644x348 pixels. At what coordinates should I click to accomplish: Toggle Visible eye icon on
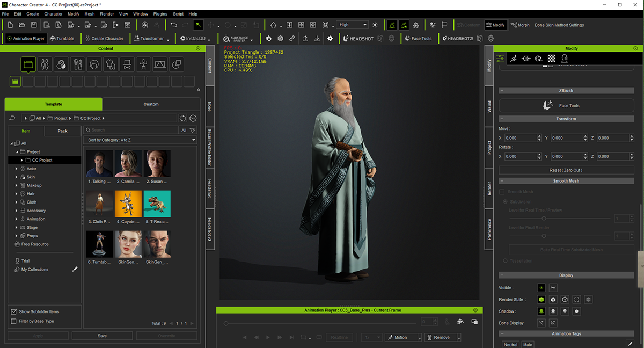[x=541, y=288]
